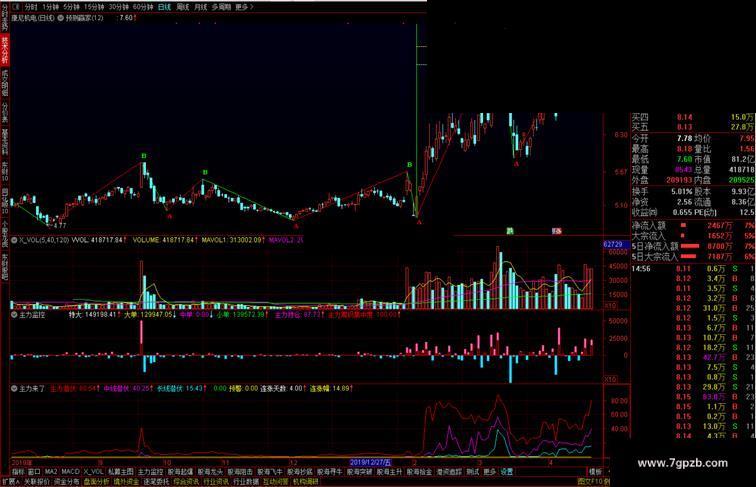This screenshot has width=756, height=487.
Task: Open the 盘面分析 bottom tab
Action: pos(96,482)
